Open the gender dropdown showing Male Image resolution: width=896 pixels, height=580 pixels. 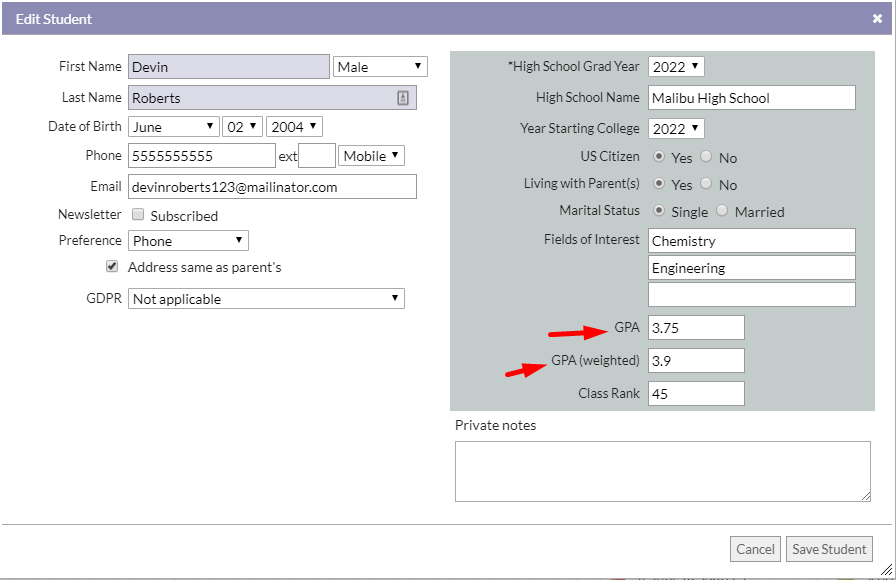pyautogui.click(x=381, y=67)
